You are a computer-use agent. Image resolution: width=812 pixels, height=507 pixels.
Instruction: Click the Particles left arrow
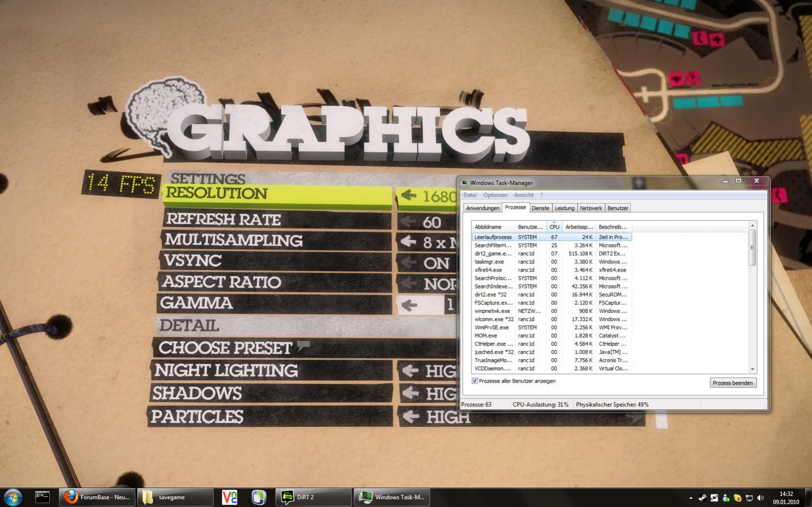click(x=410, y=416)
